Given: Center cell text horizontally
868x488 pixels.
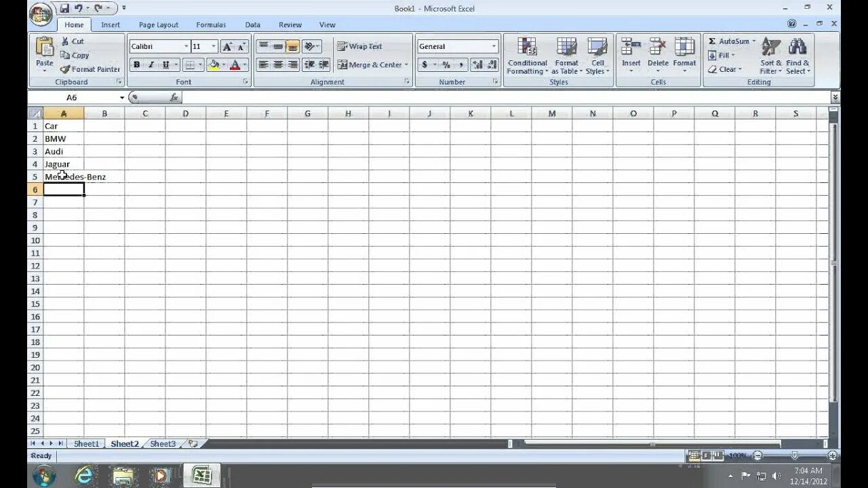Looking at the screenshot, I should [278, 65].
